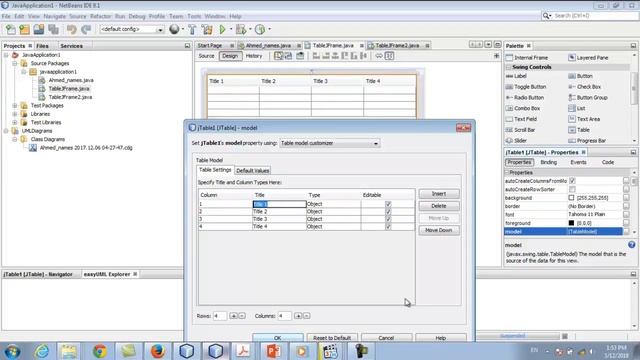Click Reset to Default button

(x=332, y=338)
